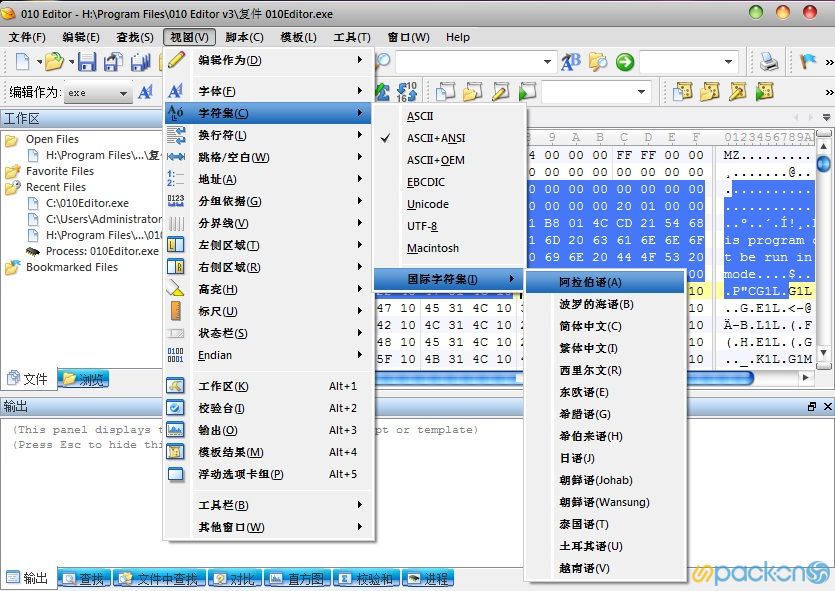
Task: Click the Left Area 左侧区域 menu icon
Action: (x=175, y=245)
